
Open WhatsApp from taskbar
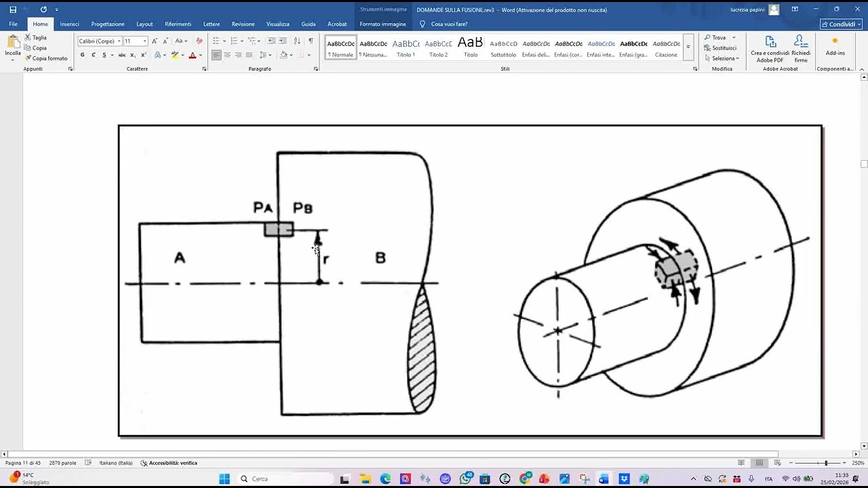pyautogui.click(x=465, y=479)
